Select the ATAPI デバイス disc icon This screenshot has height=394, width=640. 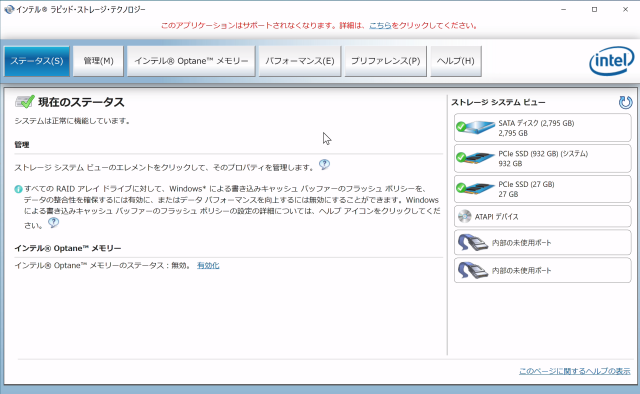click(x=464, y=216)
